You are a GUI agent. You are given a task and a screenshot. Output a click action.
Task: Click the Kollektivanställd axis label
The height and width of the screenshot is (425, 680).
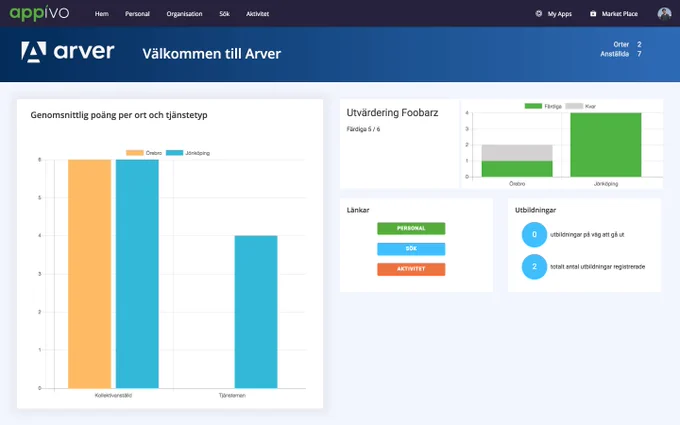pos(113,396)
